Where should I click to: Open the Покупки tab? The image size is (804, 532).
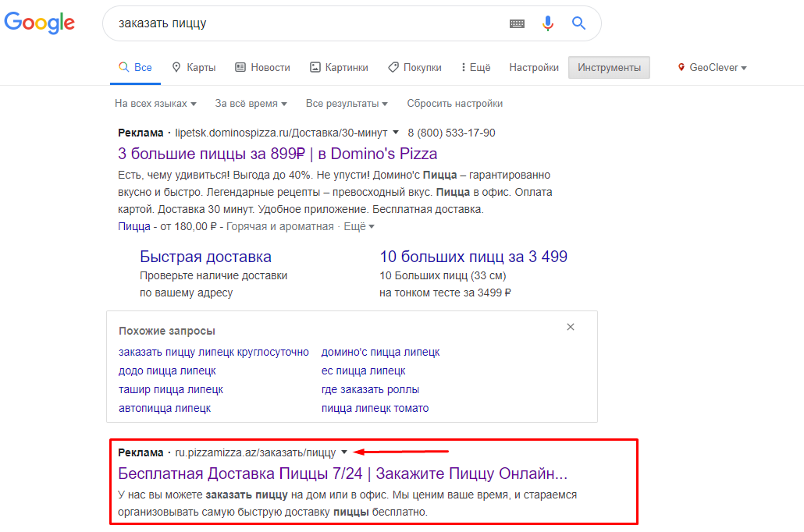click(x=414, y=68)
